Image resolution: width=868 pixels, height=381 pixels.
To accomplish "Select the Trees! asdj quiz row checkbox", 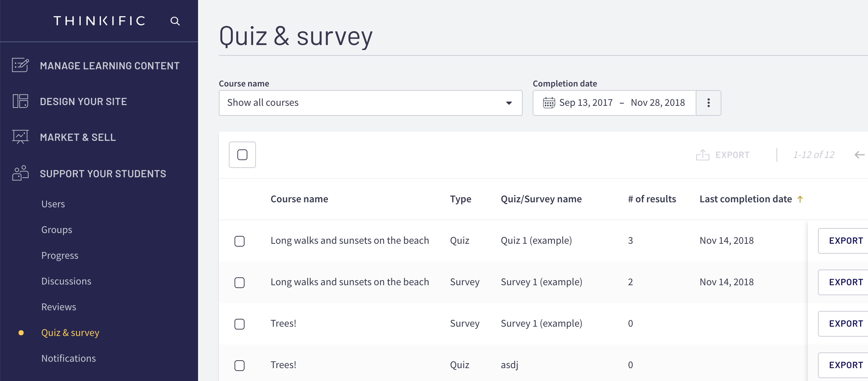I will tap(240, 366).
